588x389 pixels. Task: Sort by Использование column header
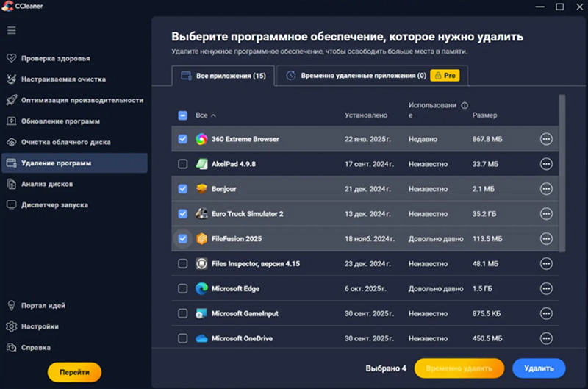432,110
